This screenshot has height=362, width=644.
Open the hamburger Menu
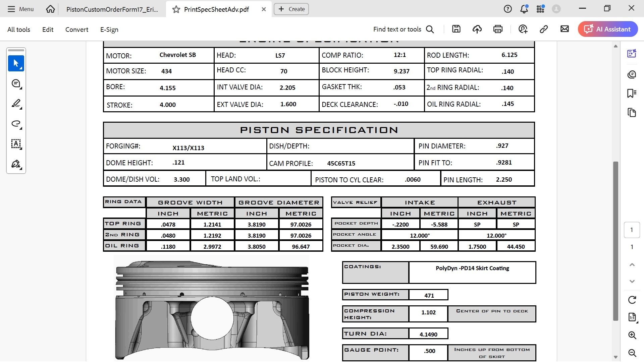tap(21, 9)
